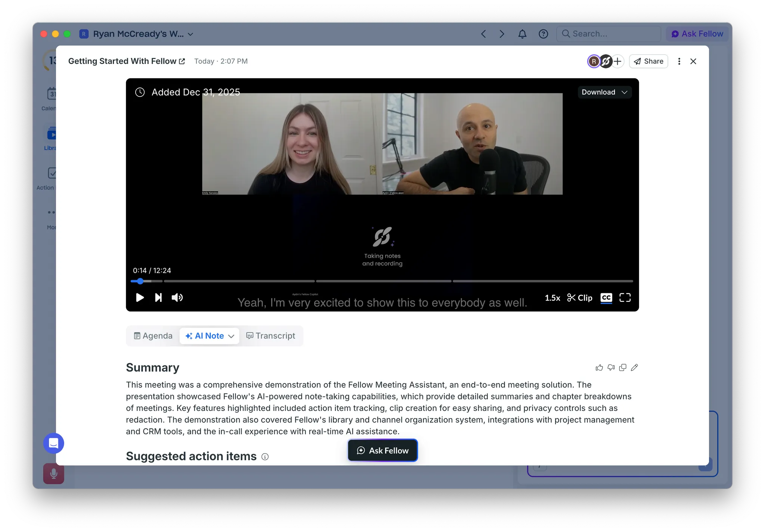Open the Download dropdown
The width and height of the screenshot is (765, 532).
tap(604, 92)
